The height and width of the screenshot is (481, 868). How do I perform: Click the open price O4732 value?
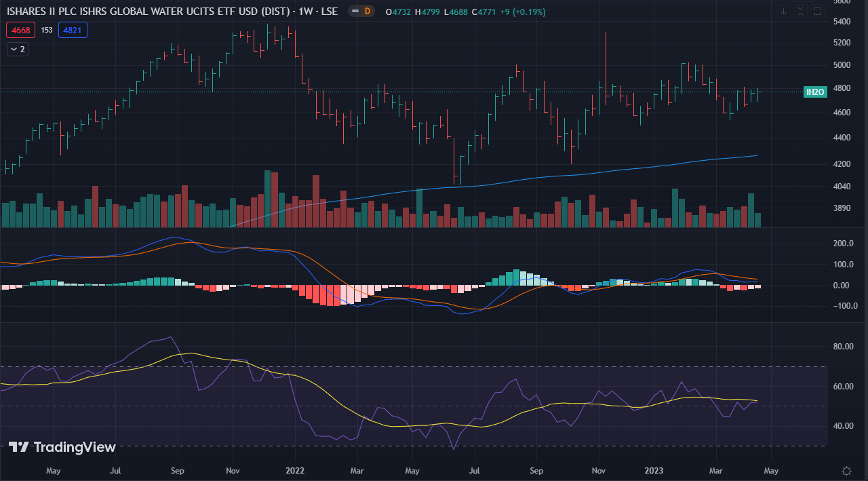[399, 12]
